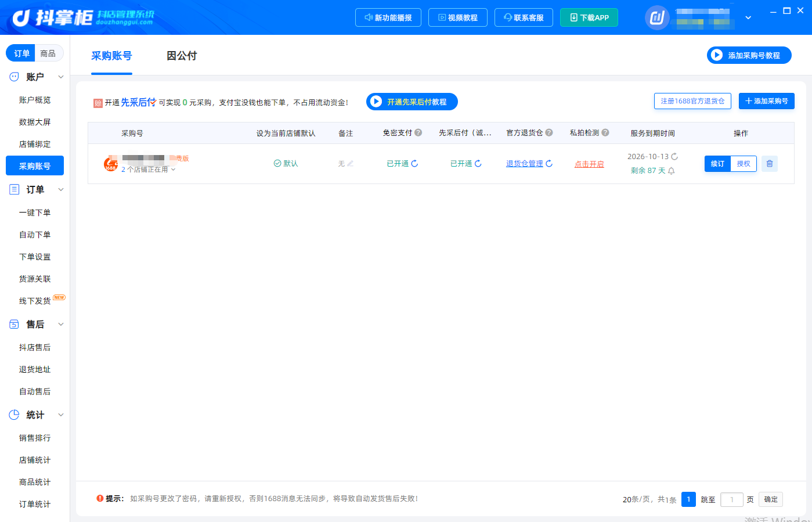Switch to the 采购账号 tab
The height and width of the screenshot is (522, 812).
click(111, 56)
